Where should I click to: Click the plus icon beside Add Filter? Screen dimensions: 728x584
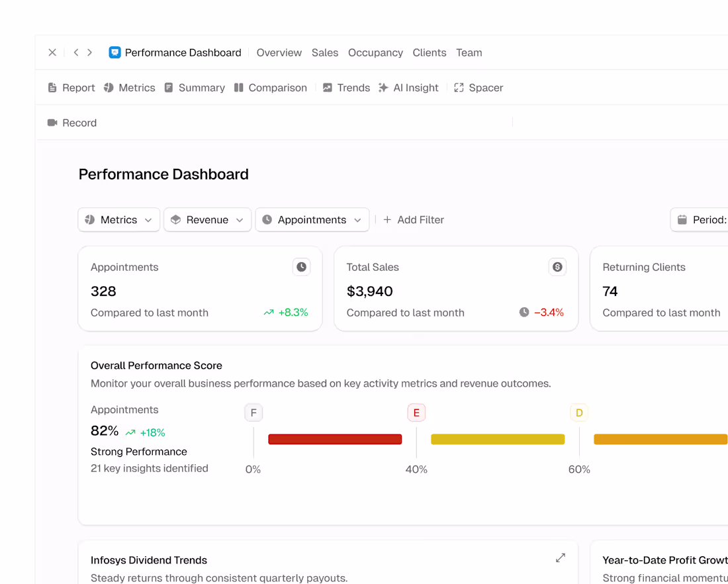point(387,220)
